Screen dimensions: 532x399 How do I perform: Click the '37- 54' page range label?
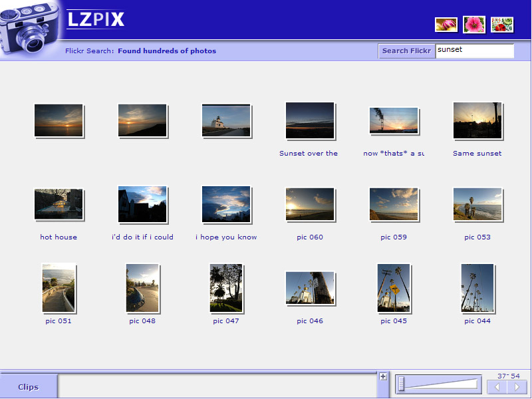pyautogui.click(x=508, y=376)
